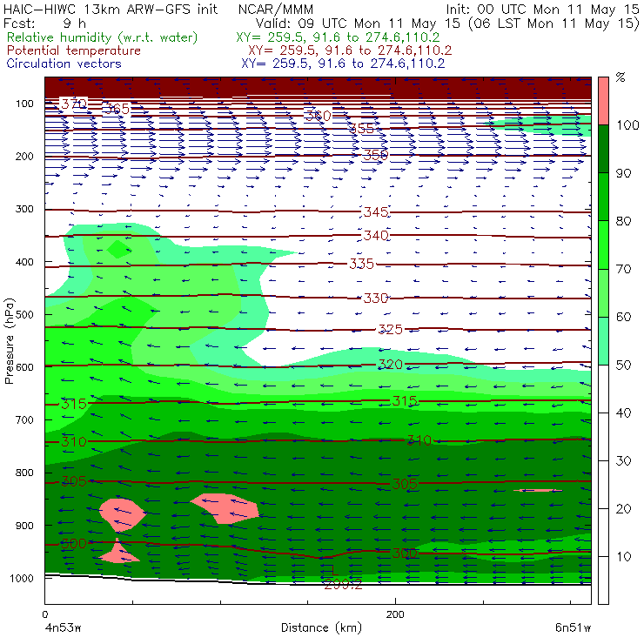Click the '50' colorbar tick label
Screen dimensions: 644x644
tap(623, 365)
